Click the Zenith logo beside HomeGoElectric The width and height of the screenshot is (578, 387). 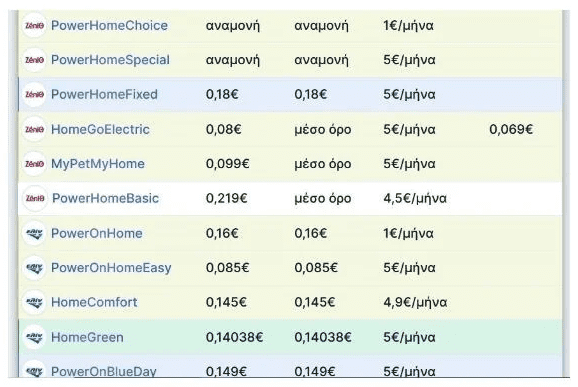coord(34,129)
